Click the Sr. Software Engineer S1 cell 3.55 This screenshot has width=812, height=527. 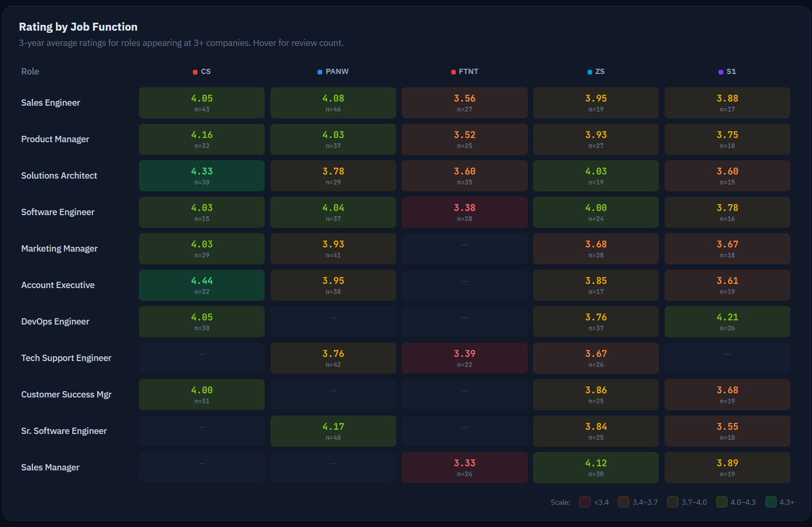click(x=727, y=431)
